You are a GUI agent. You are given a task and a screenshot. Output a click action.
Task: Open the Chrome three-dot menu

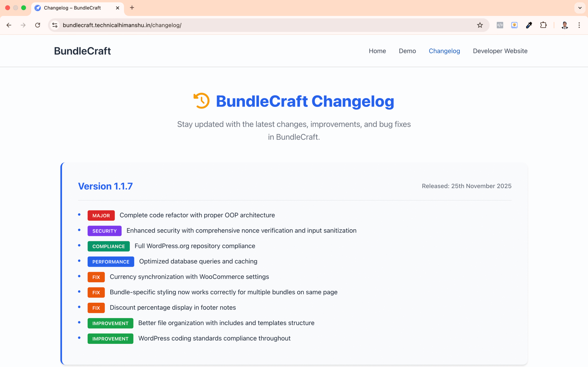(x=579, y=25)
